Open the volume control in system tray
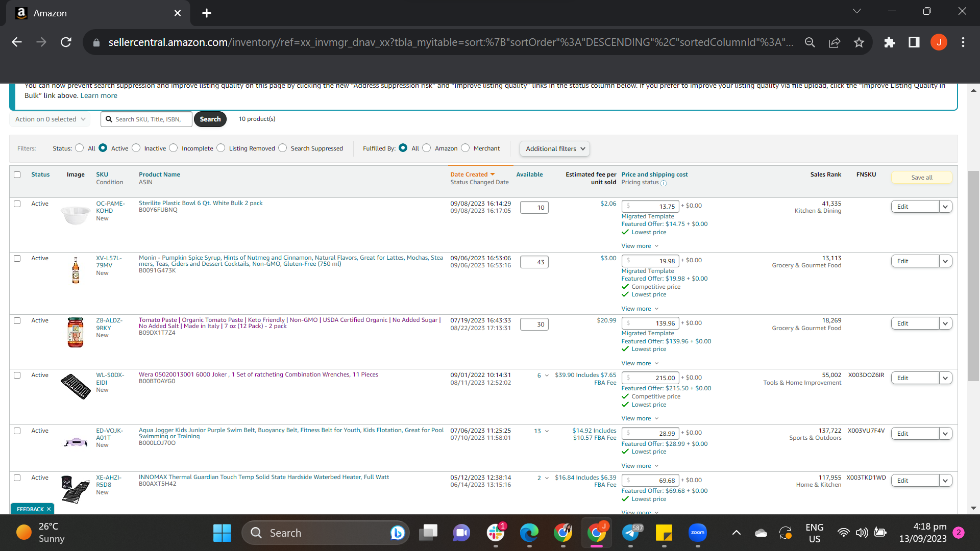Image resolution: width=980 pixels, height=551 pixels. click(862, 533)
